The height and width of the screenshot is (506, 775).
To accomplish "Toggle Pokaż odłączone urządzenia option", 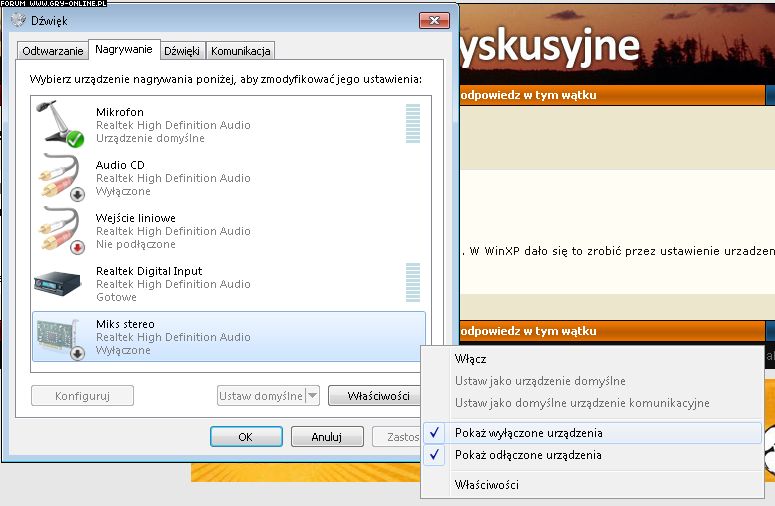I will (592, 455).
